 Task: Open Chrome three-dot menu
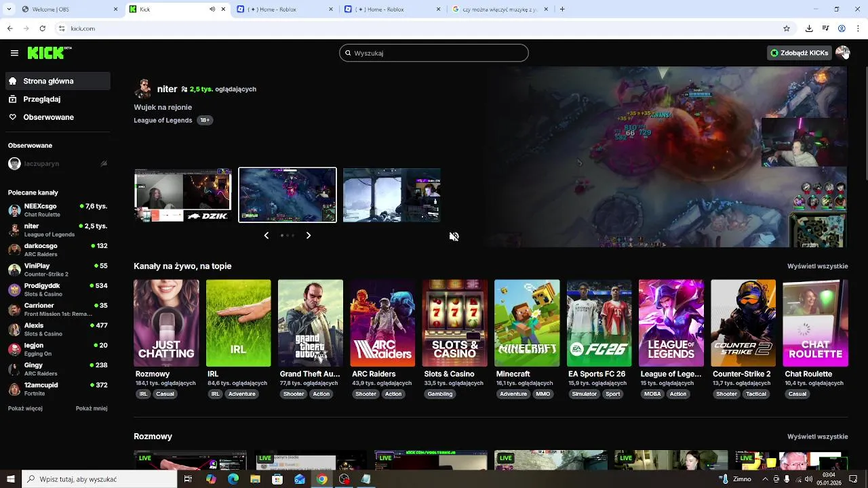pos(859,28)
